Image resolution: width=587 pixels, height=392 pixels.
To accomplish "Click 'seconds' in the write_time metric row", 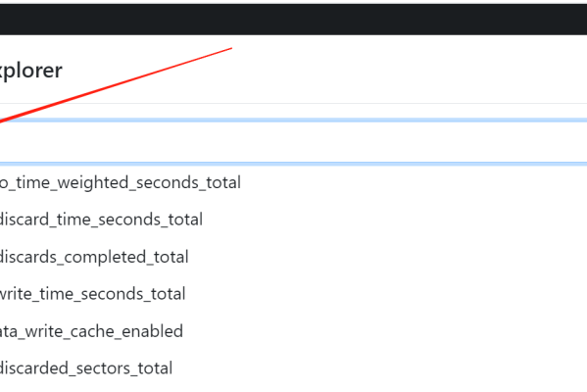I will 112,294.
